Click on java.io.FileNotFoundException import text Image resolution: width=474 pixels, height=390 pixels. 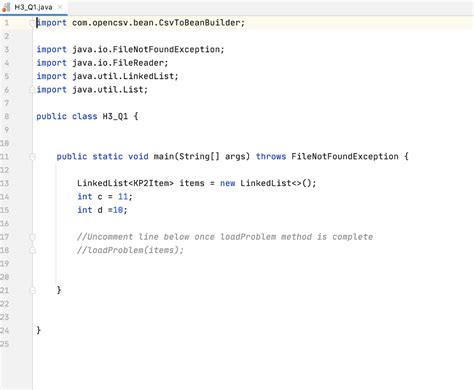pos(146,49)
